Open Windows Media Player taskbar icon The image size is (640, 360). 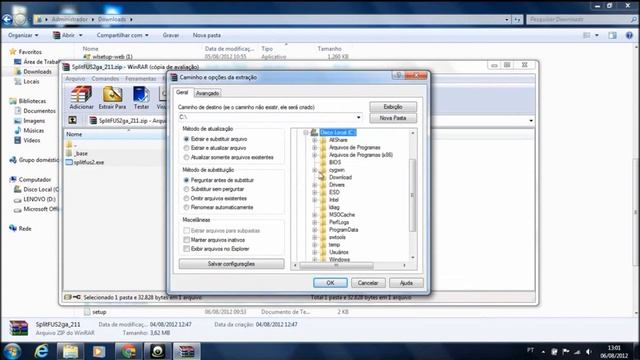click(99, 351)
